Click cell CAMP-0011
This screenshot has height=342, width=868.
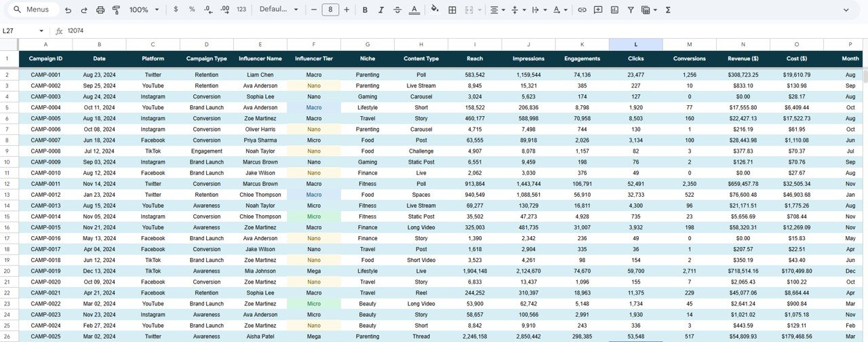pyautogui.click(x=45, y=184)
